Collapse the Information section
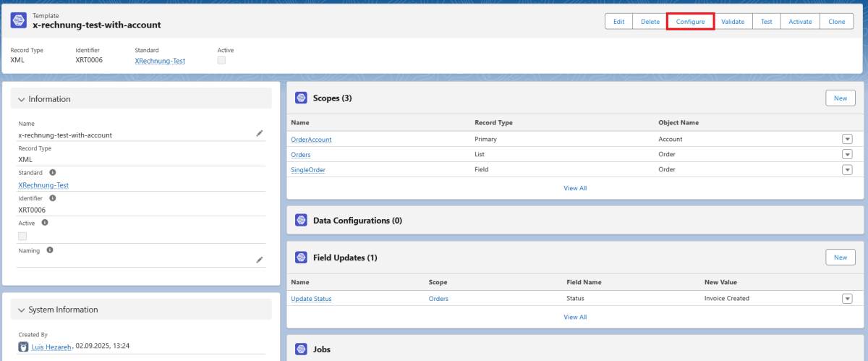This screenshot has width=868, height=361. (22, 99)
